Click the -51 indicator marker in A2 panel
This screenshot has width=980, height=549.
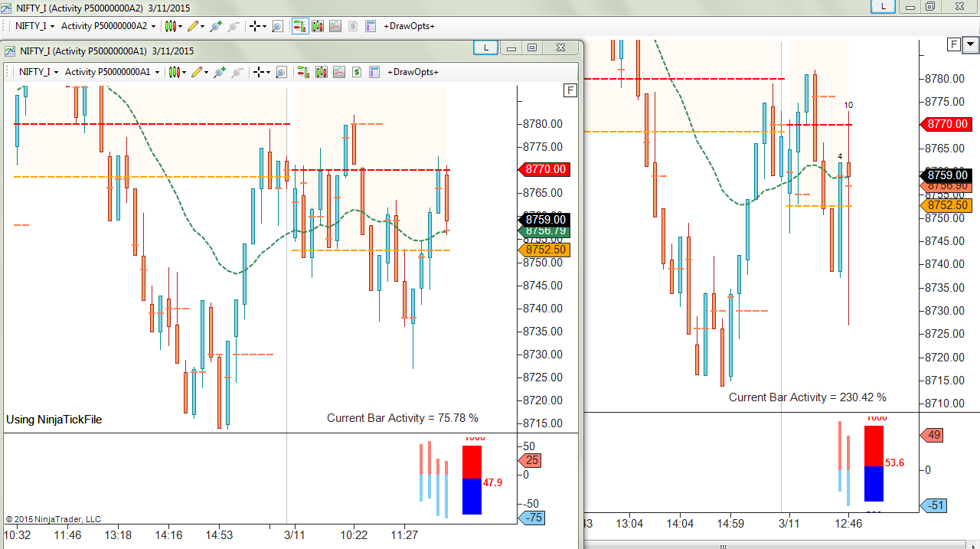tap(933, 505)
